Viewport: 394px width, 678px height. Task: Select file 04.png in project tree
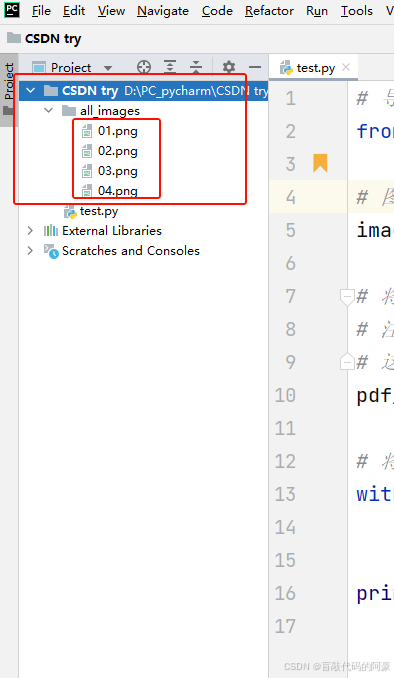[118, 190]
